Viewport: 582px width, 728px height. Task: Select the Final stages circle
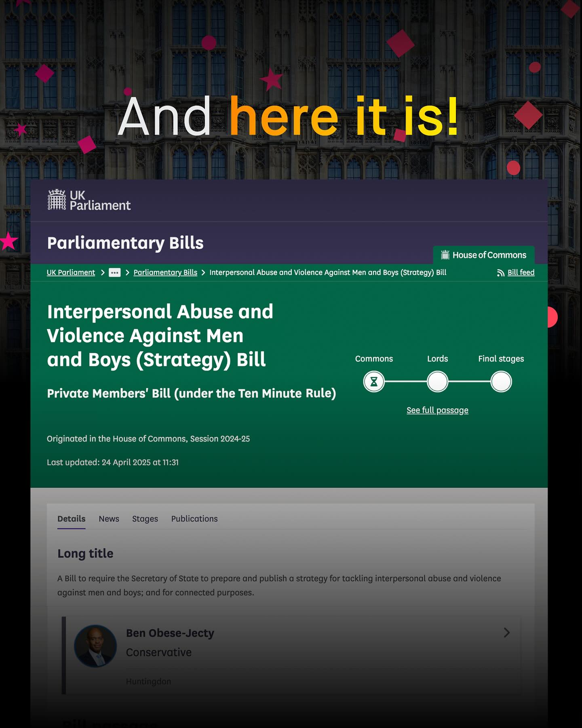click(x=501, y=382)
